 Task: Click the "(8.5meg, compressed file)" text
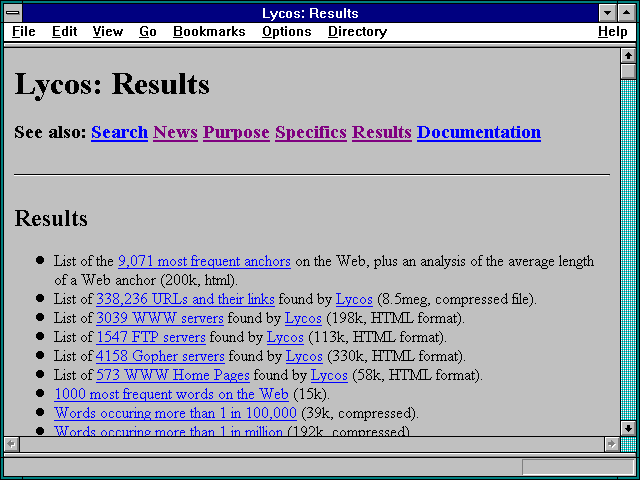coord(457,300)
